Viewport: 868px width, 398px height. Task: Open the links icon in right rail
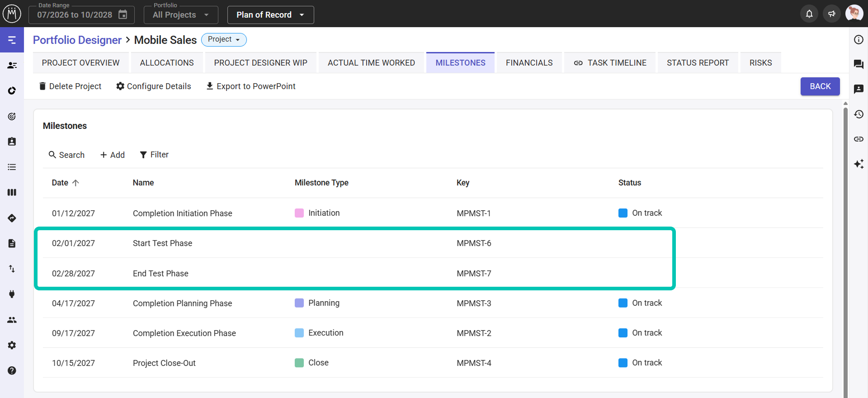(859, 139)
